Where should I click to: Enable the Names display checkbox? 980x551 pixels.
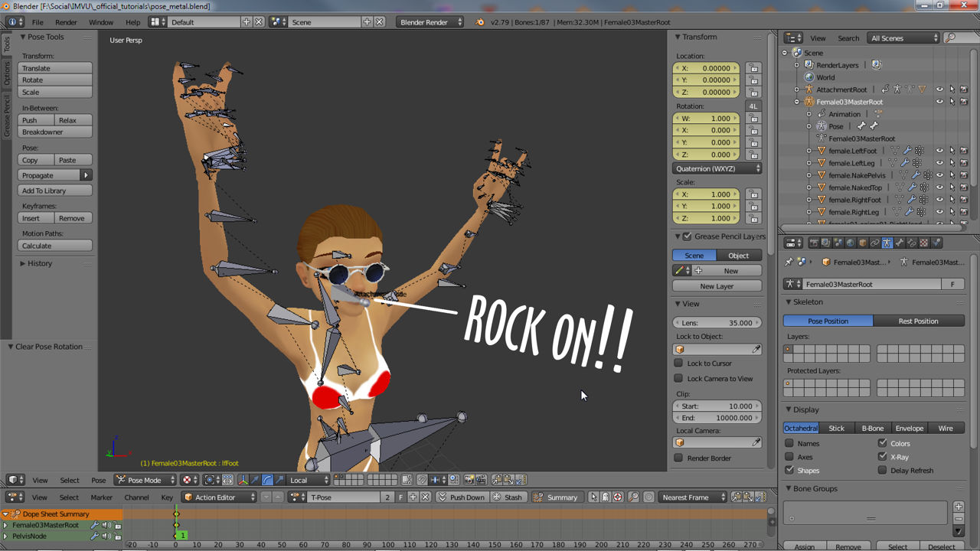(x=789, y=443)
